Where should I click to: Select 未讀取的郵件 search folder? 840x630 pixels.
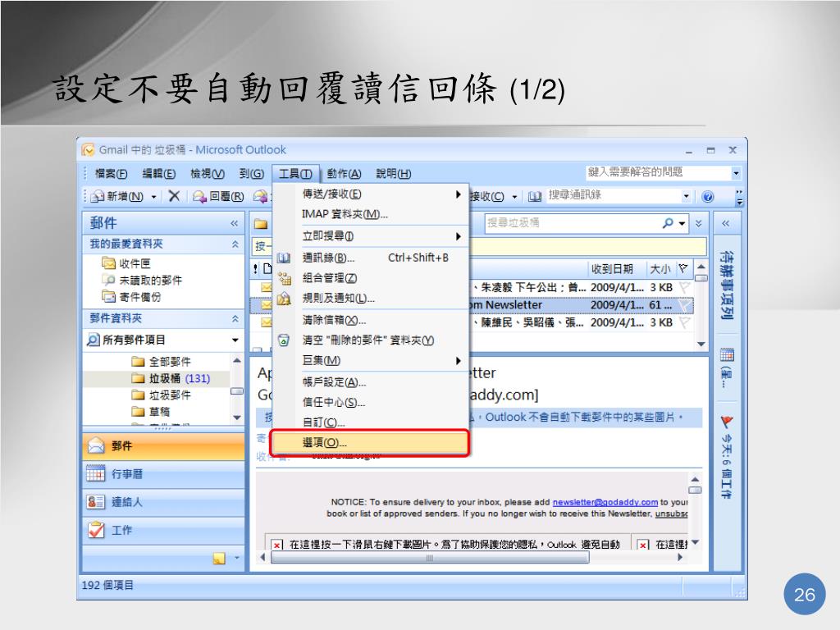click(x=143, y=281)
